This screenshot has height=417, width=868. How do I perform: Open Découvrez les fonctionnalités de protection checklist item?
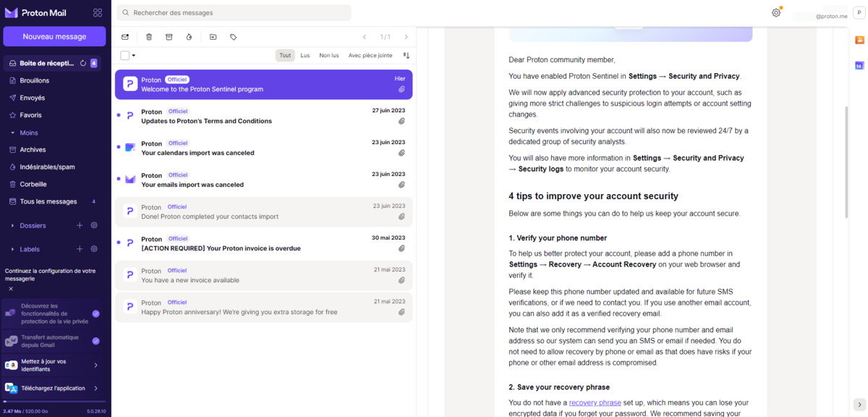pyautogui.click(x=53, y=313)
